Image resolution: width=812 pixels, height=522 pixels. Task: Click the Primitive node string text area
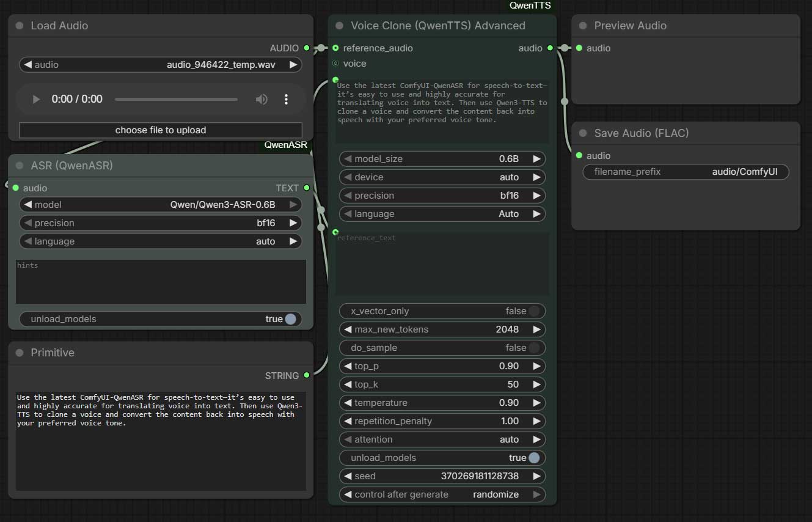tap(161, 441)
